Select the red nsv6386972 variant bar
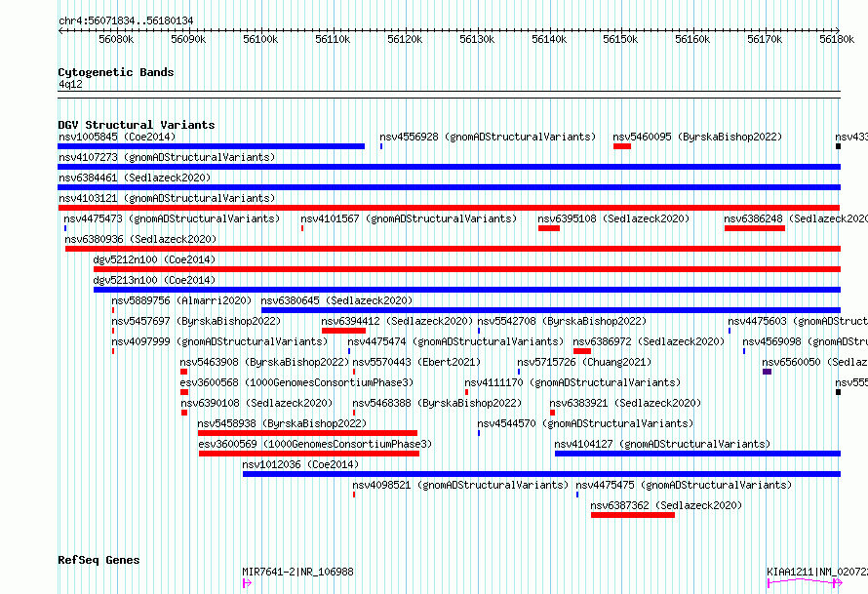Screen dimensions: 868x594 coord(582,351)
